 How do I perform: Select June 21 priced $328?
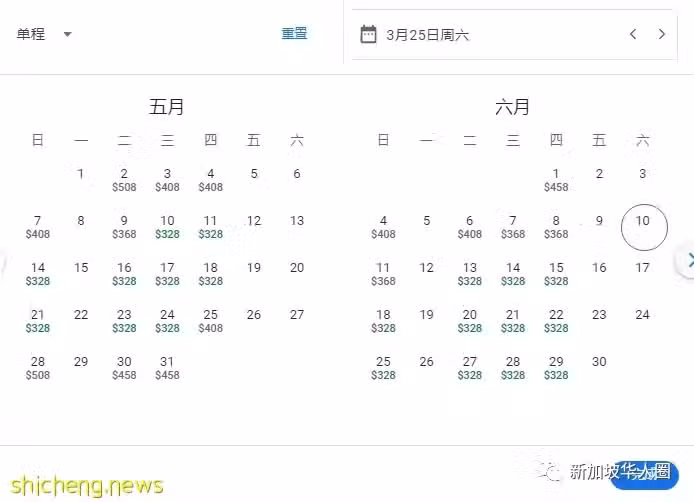[513, 321]
